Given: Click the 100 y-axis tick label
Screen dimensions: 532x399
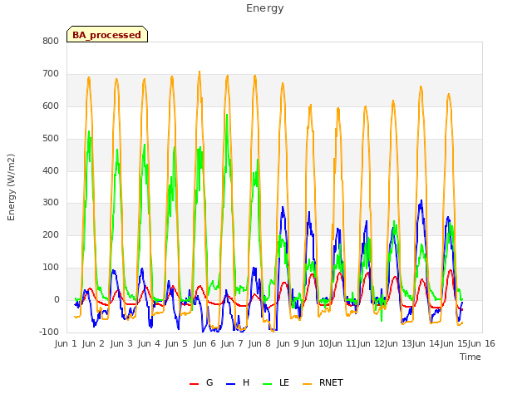Looking at the screenshot, I should (51, 268).
